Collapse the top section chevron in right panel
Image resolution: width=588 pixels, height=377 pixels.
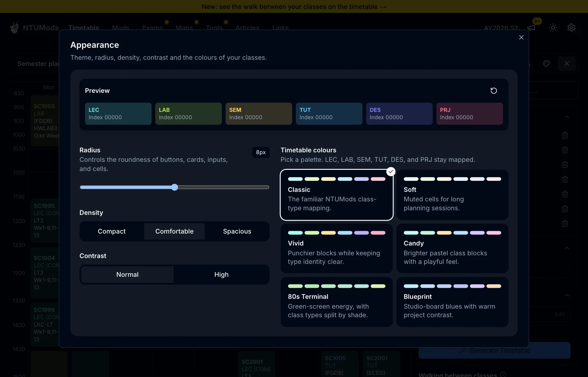click(567, 117)
